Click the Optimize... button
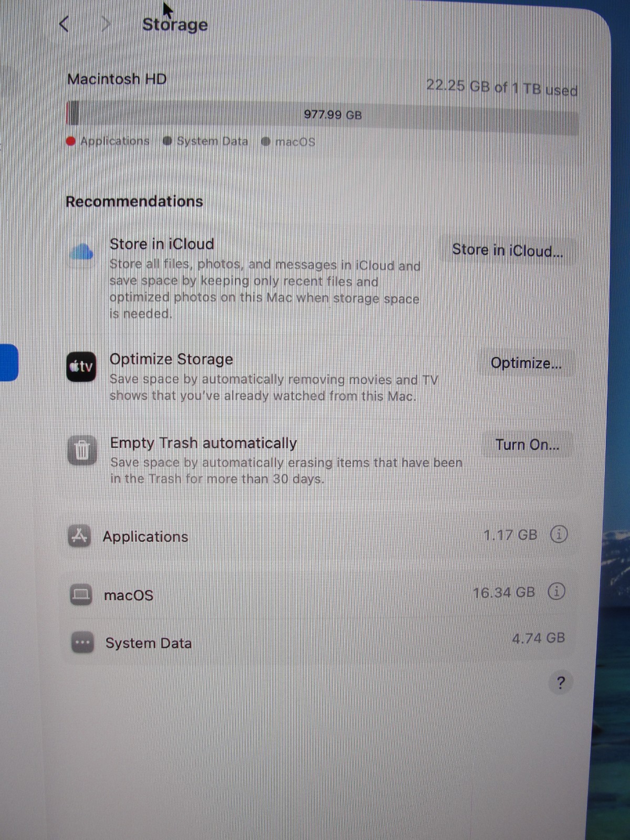The width and height of the screenshot is (630, 840). pos(526,363)
